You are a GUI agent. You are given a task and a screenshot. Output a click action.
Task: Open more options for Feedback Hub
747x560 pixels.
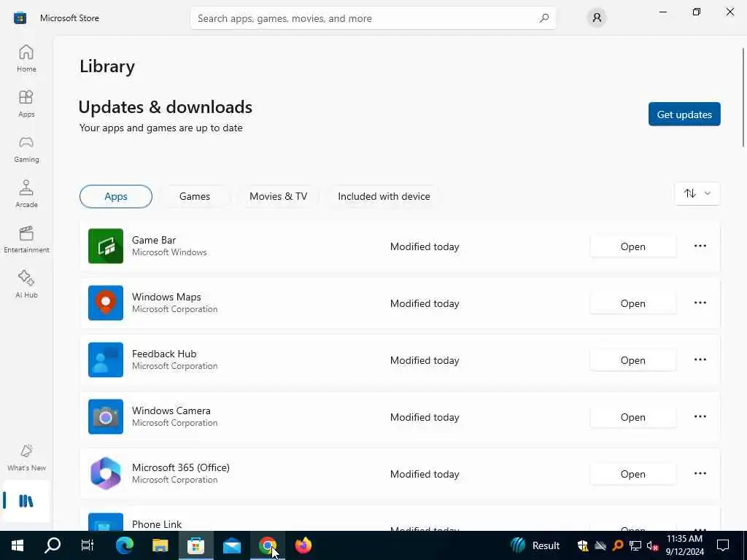click(700, 360)
